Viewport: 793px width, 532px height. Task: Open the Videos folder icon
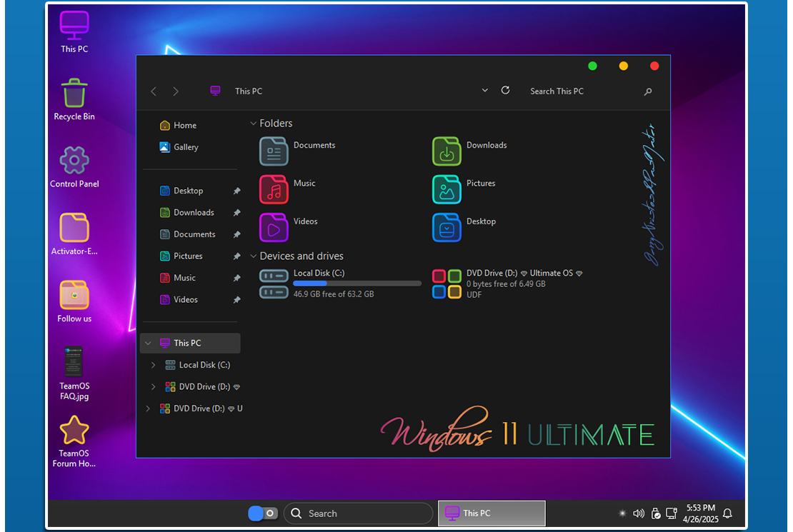click(x=274, y=228)
